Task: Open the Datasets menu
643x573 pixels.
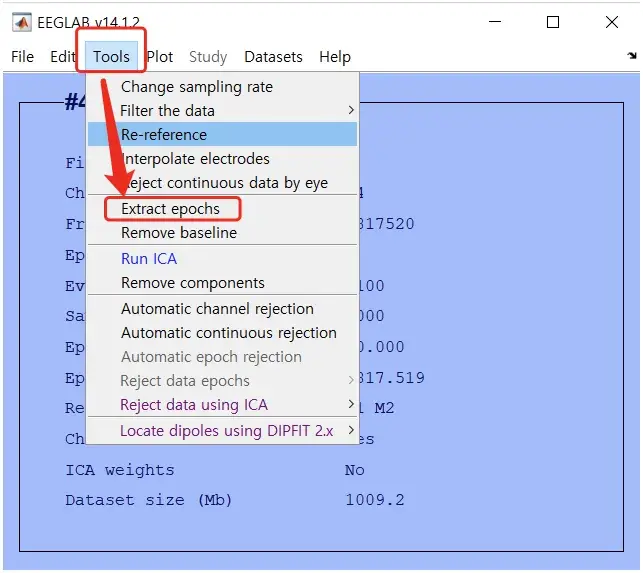Action: point(273,57)
